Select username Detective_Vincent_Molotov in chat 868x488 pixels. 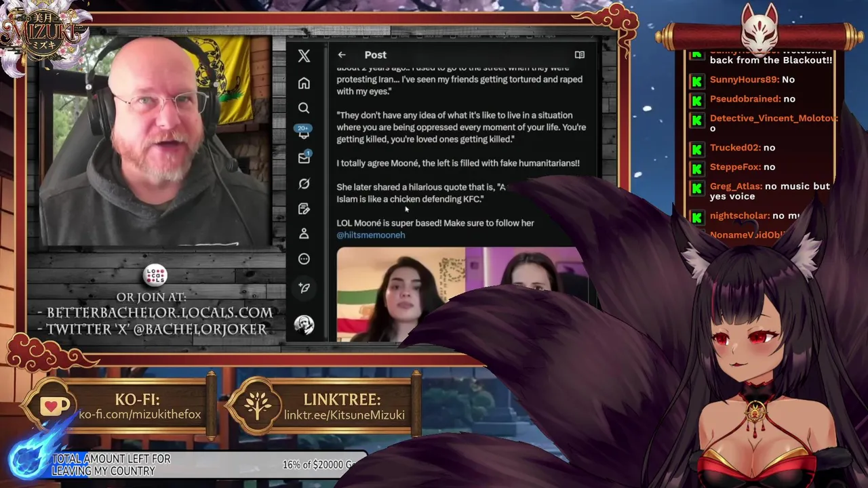coord(774,118)
